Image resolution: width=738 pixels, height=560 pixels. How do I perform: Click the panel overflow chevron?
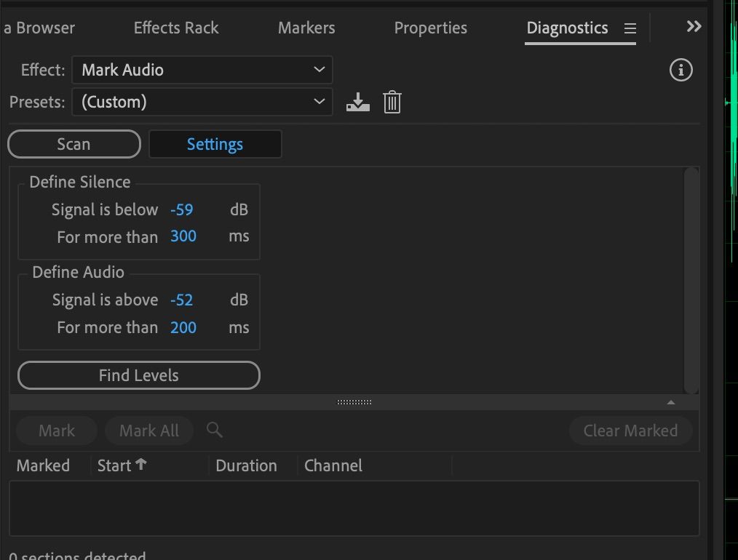(x=692, y=26)
